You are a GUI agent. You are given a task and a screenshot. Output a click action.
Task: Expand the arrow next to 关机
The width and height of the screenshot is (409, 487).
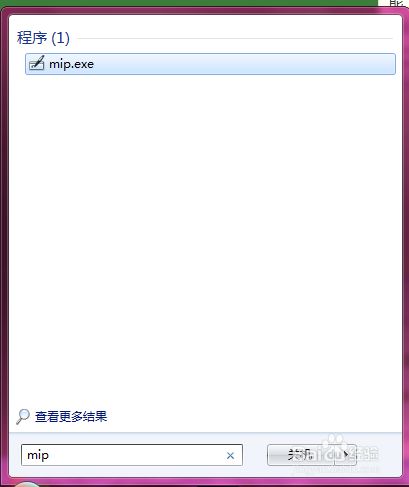pyautogui.click(x=346, y=455)
